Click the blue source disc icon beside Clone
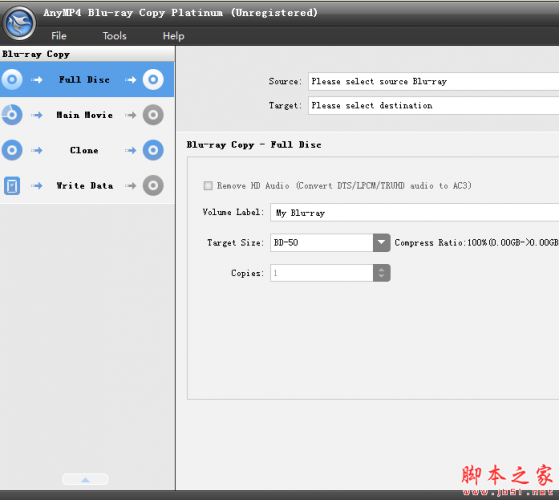Viewport: 559px width, 500px height. pyautogui.click(x=12, y=150)
